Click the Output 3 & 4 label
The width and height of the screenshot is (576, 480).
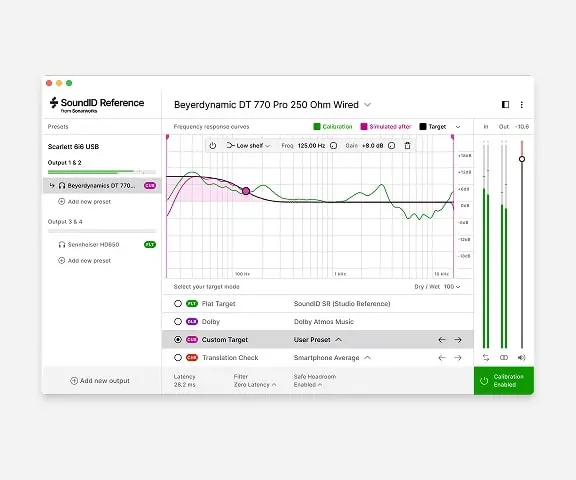pyautogui.click(x=65, y=222)
